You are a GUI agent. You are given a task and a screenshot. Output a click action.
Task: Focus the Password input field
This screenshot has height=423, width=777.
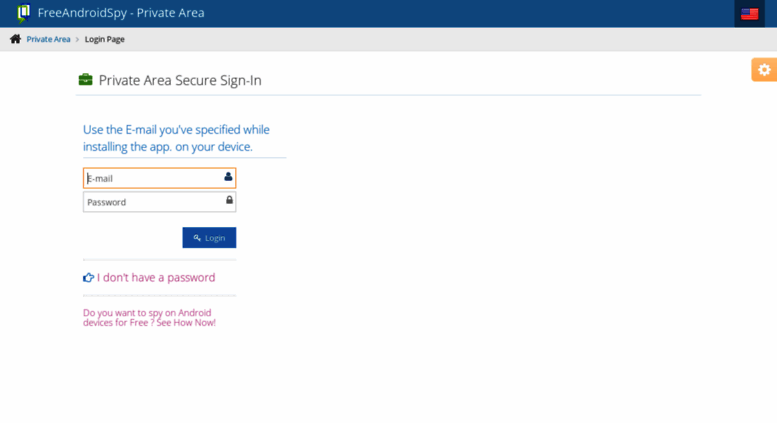pyautogui.click(x=160, y=202)
